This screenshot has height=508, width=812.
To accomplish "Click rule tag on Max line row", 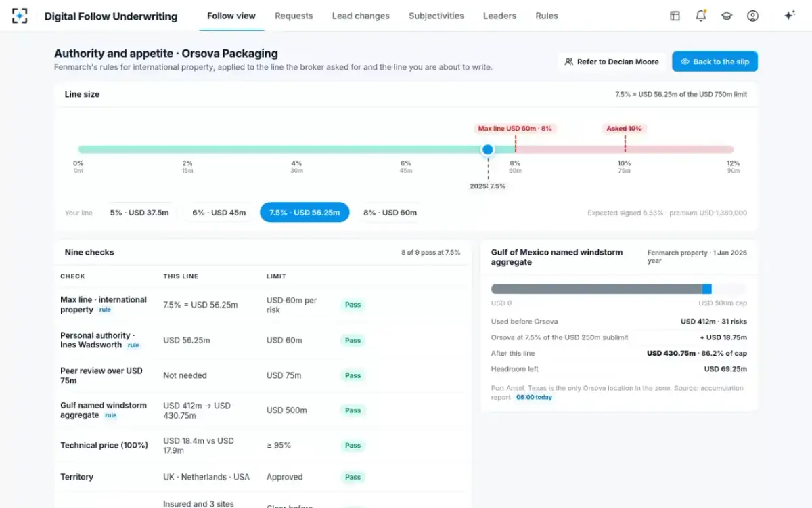I will click(x=105, y=310).
